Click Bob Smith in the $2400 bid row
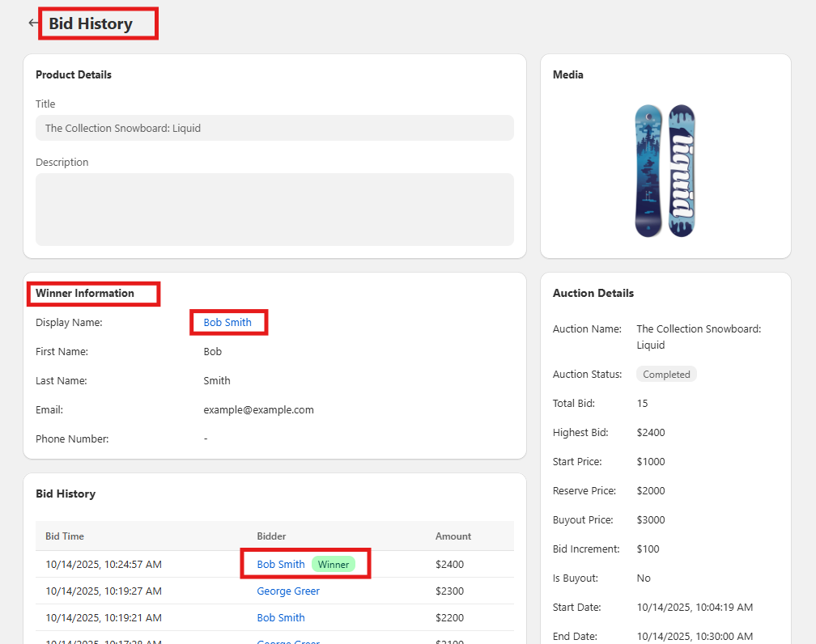The width and height of the screenshot is (816, 644). 281,564
